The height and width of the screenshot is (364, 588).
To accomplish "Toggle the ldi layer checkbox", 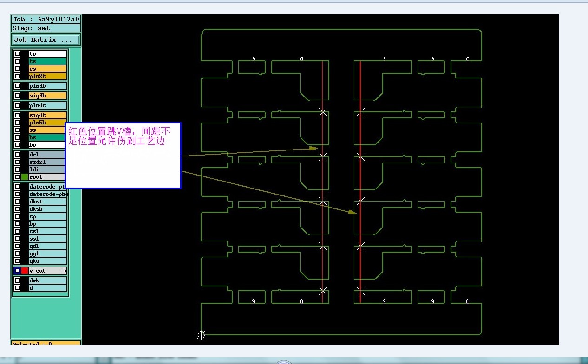I will [17, 169].
